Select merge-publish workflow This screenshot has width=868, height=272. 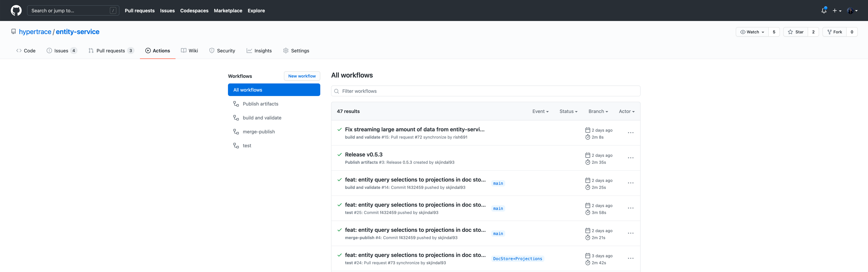pyautogui.click(x=274, y=131)
